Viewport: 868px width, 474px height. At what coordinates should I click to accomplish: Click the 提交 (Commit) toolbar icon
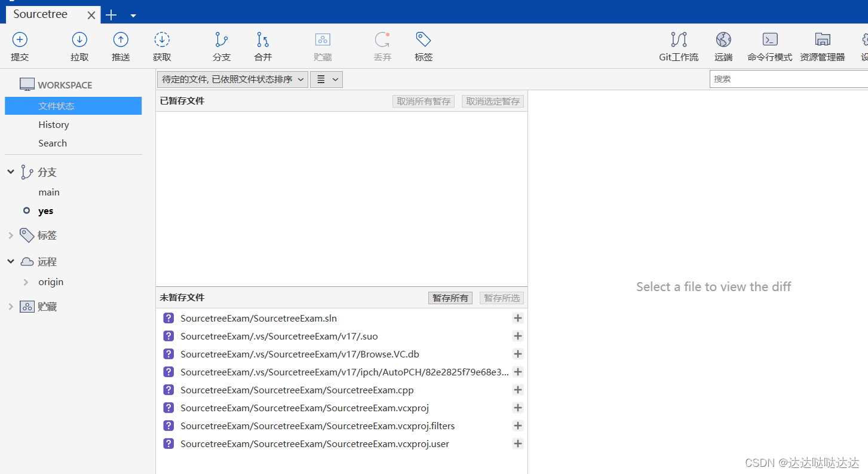[x=20, y=40]
